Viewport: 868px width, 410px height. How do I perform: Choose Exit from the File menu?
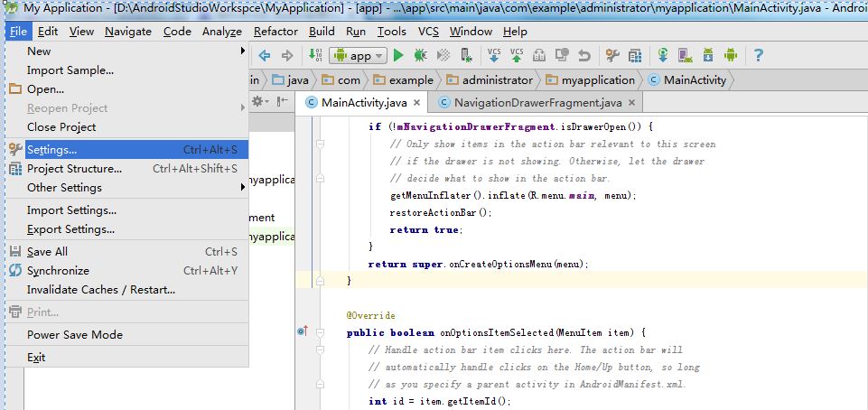(126, 358)
